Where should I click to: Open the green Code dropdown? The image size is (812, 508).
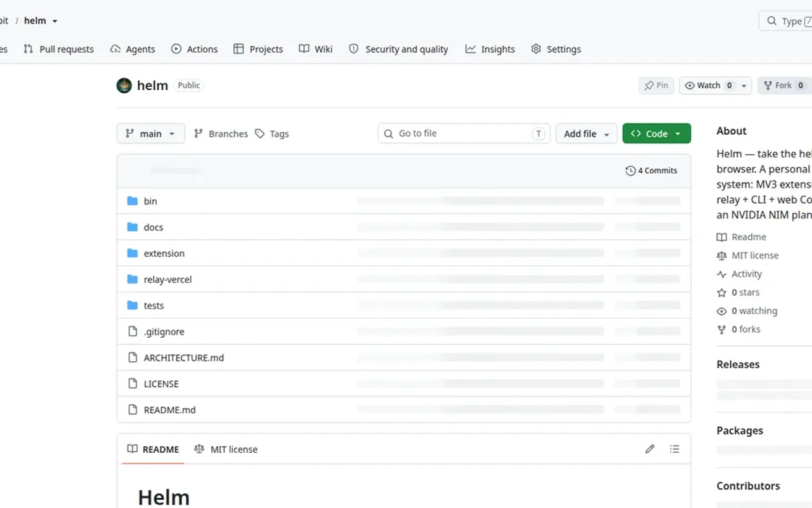coord(657,133)
